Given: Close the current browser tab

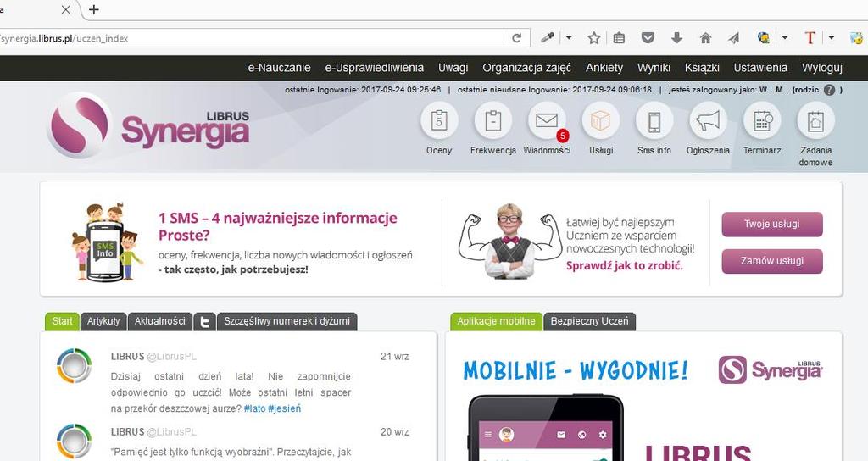Looking at the screenshot, I should pyautogui.click(x=65, y=9).
